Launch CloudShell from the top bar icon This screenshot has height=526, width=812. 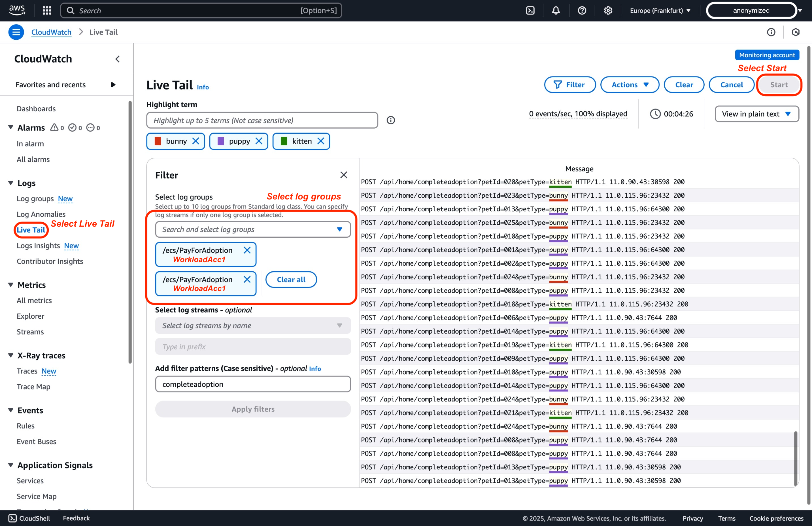(x=530, y=10)
